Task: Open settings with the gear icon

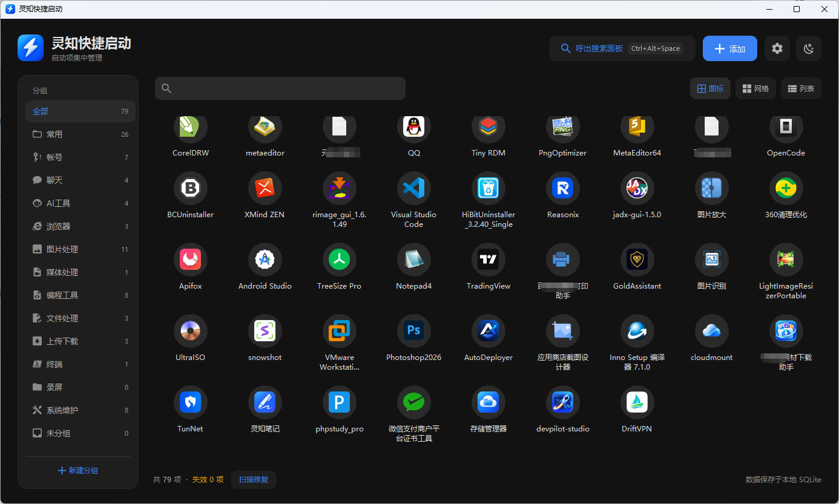Action: pos(777,48)
